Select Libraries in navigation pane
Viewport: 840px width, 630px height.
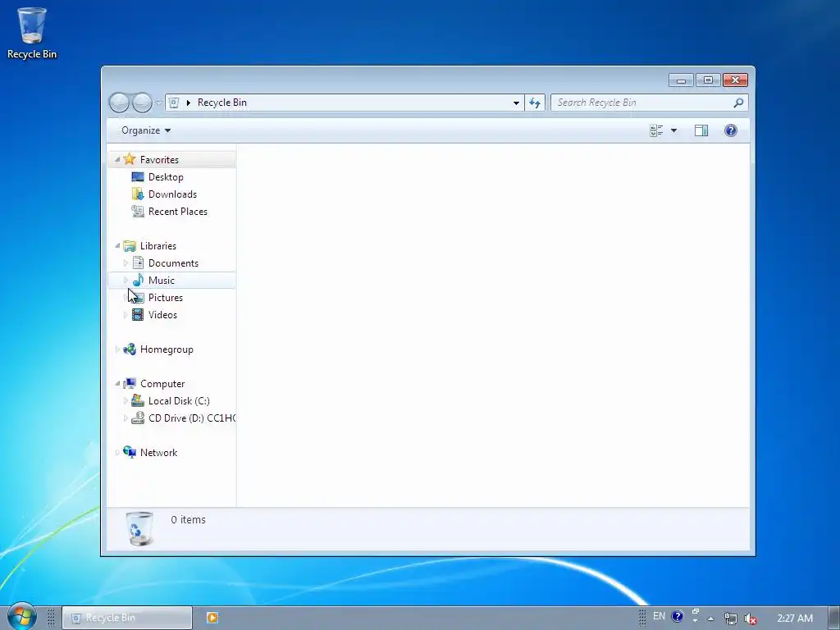pos(158,246)
